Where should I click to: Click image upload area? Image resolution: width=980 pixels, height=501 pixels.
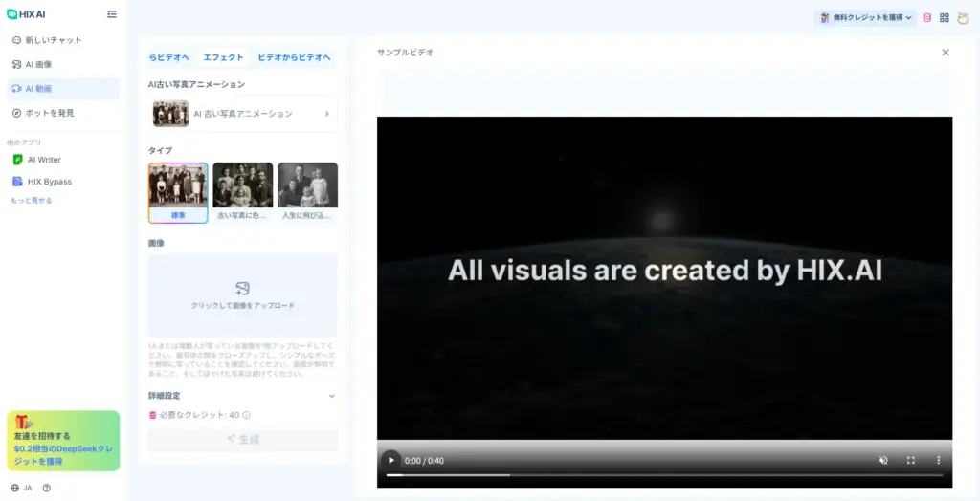point(242,295)
